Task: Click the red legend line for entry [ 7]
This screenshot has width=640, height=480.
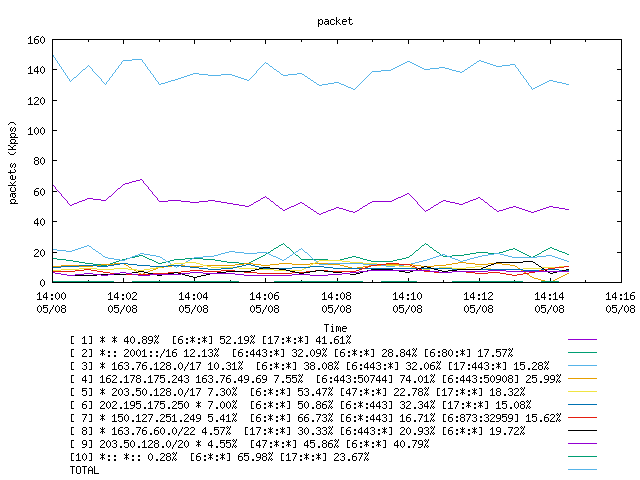Action: click(x=582, y=418)
